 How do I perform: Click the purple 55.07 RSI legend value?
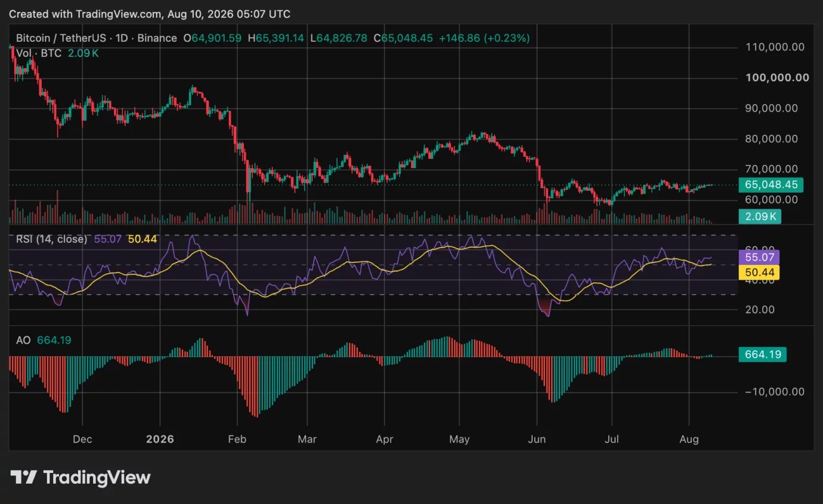coord(108,239)
